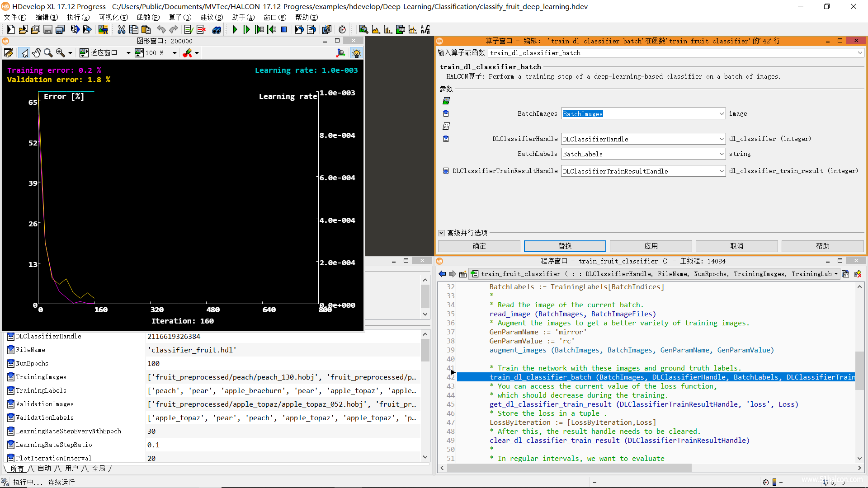Switch to 用户 variables tab

(71, 469)
